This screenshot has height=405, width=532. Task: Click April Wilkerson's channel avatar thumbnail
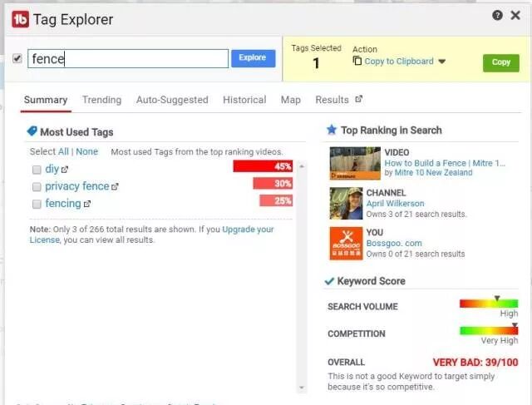(x=346, y=203)
